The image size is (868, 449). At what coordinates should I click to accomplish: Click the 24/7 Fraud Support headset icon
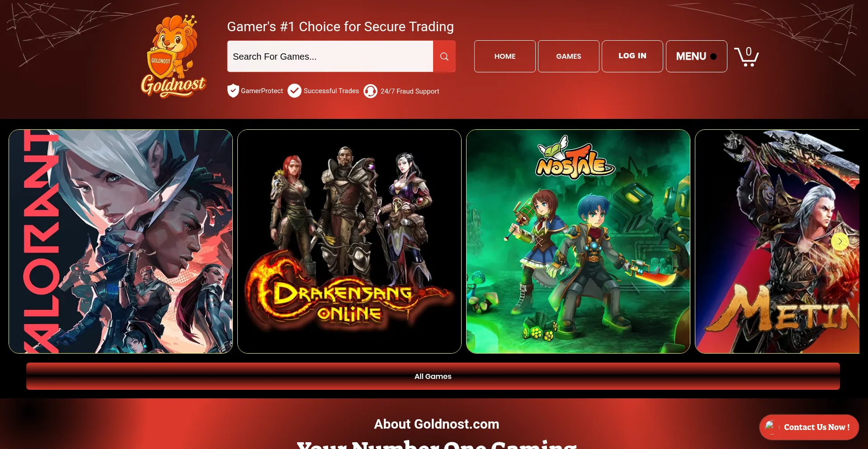(x=370, y=91)
